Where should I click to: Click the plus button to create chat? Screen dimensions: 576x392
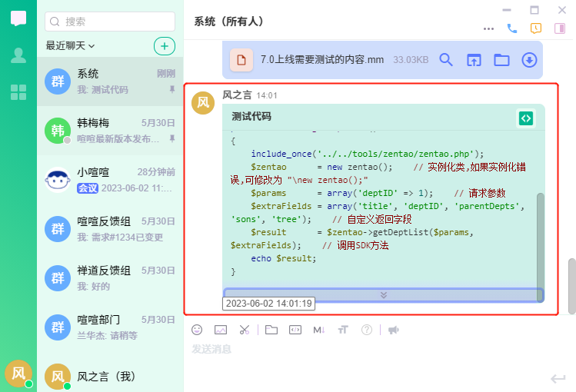164,46
